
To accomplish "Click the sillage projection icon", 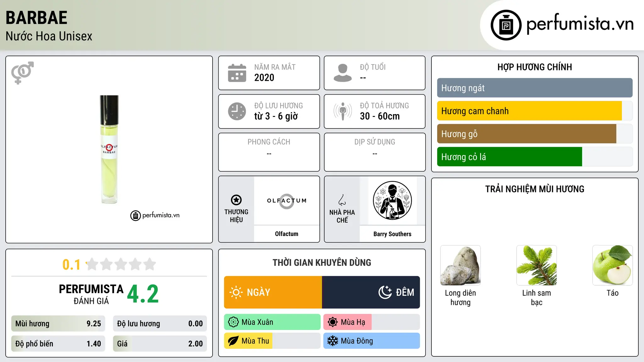I will point(343,111).
